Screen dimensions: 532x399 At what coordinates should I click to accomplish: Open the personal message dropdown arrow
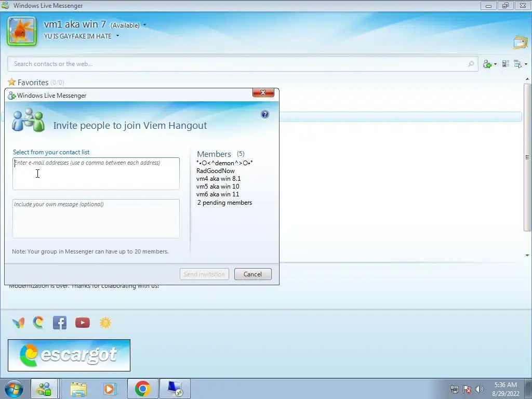[x=118, y=36]
